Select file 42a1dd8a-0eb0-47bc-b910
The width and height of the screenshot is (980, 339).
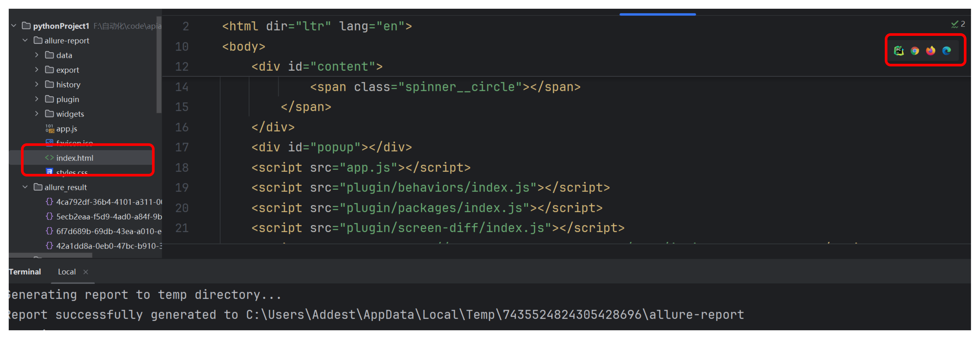coord(109,246)
